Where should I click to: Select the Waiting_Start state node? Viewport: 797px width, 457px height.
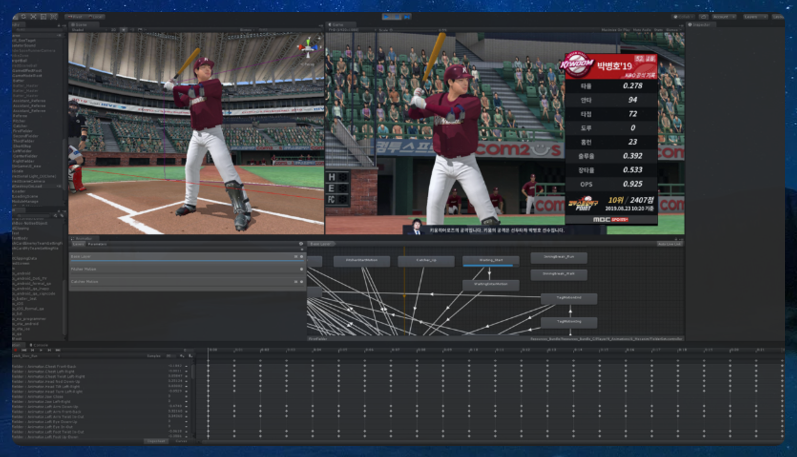(491, 261)
